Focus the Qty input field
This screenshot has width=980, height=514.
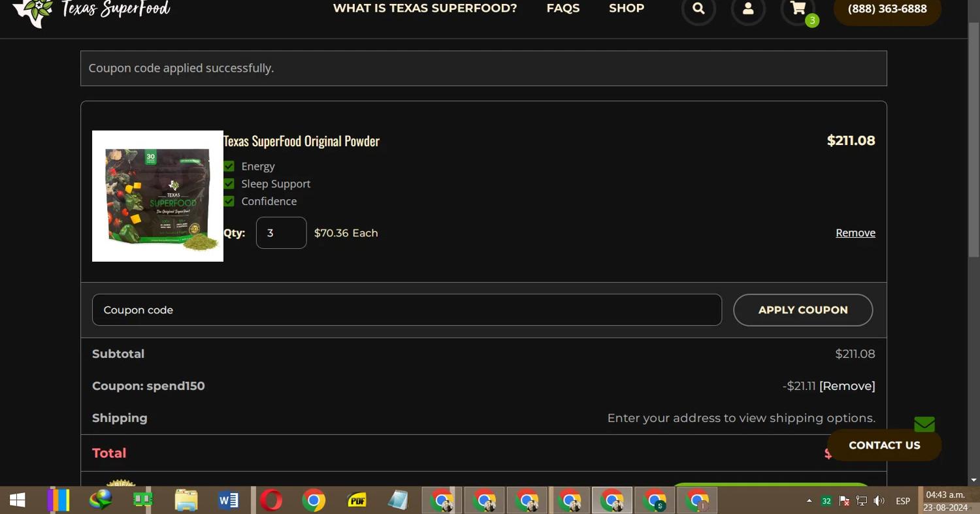281,233
